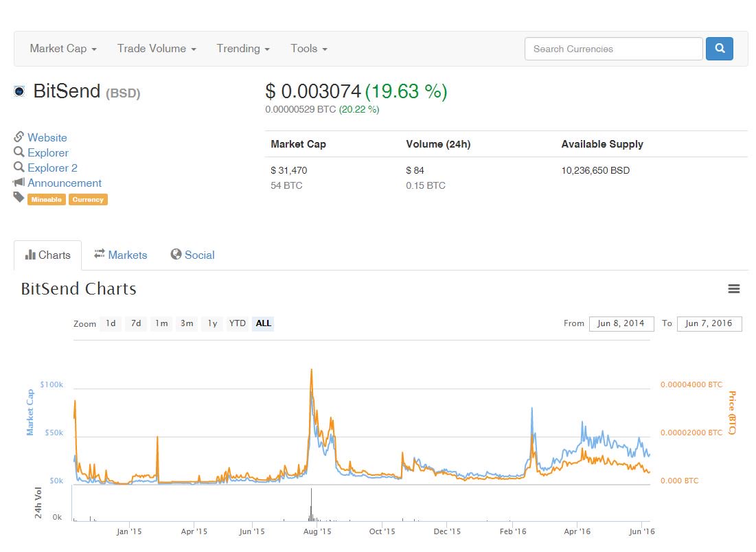756x552 pixels.
Task: Click the magnifier icon next to Explorer
Action: (19, 152)
